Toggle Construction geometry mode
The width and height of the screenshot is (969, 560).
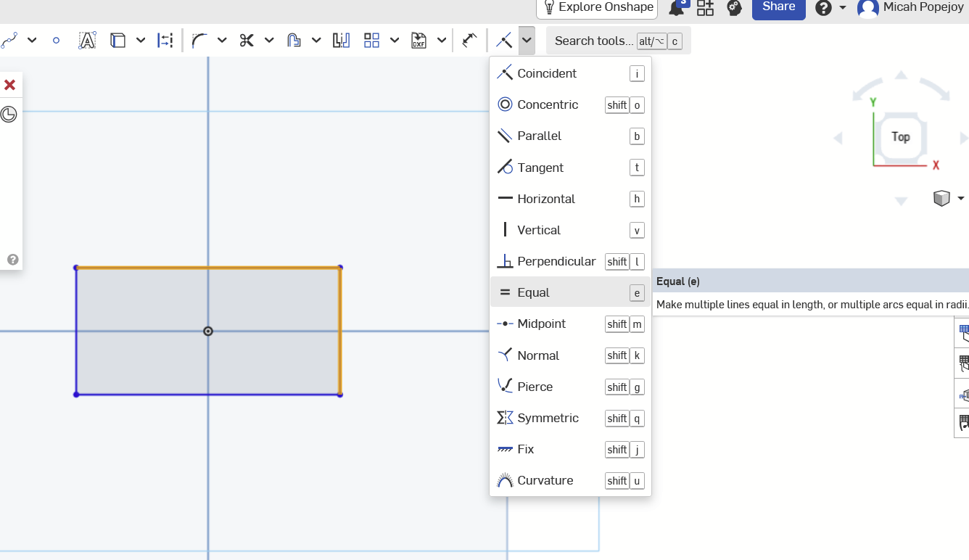(165, 41)
